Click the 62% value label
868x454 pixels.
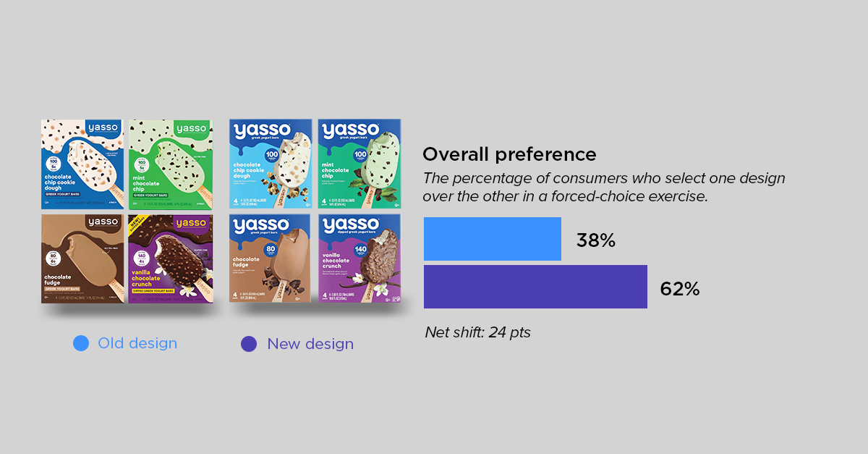pos(680,290)
